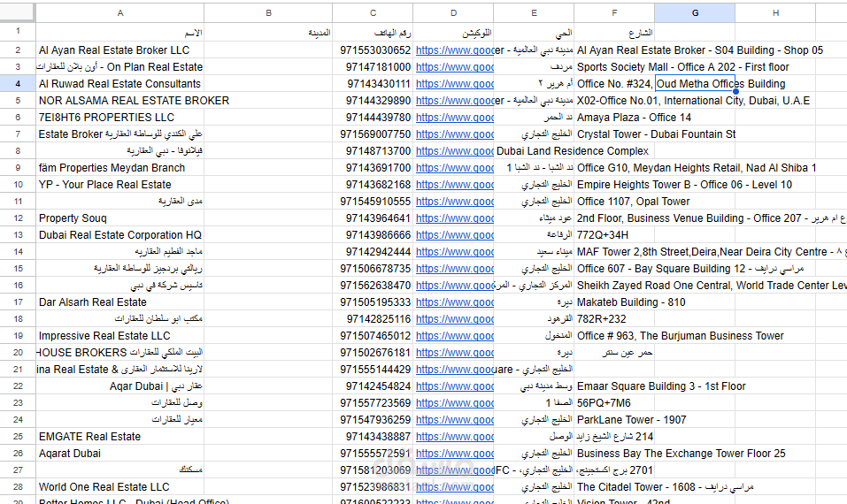Select highlighted column G header
Screen dimensions: 847x504
[695, 13]
